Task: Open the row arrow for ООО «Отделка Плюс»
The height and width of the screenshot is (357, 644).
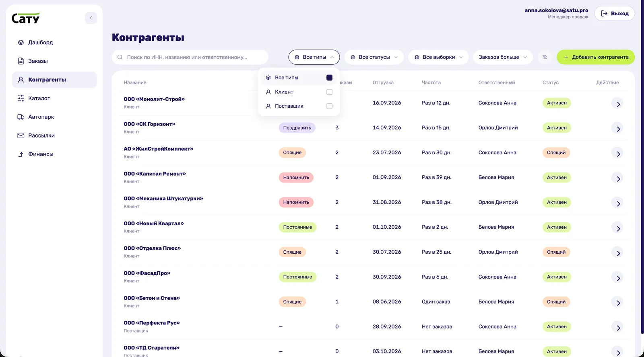Action: tap(618, 253)
